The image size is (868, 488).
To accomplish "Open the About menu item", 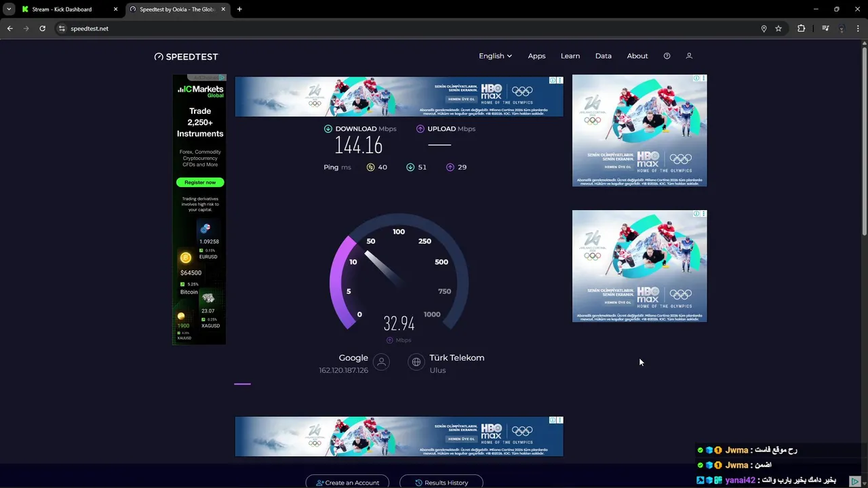I will pyautogui.click(x=637, y=56).
